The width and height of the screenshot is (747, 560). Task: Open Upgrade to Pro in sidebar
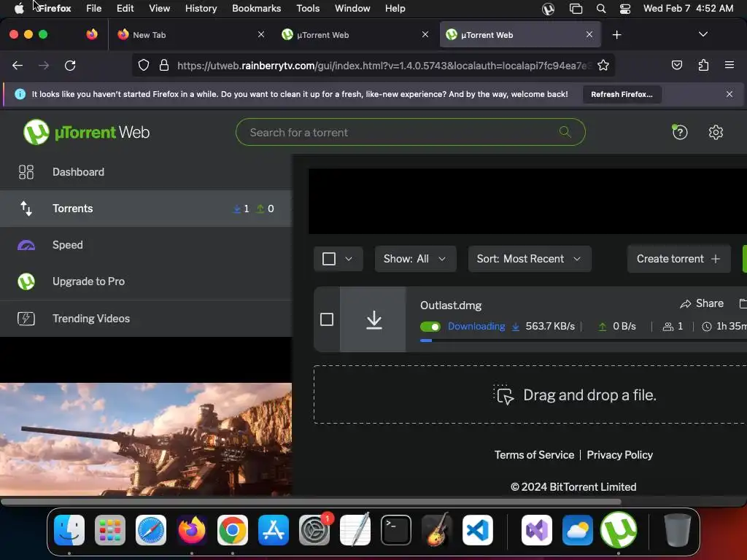pos(146,281)
